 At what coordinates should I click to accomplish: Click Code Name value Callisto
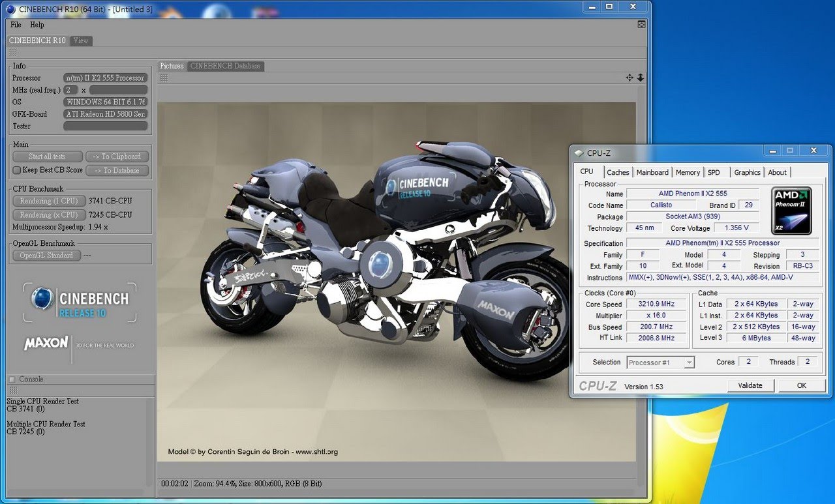(661, 205)
